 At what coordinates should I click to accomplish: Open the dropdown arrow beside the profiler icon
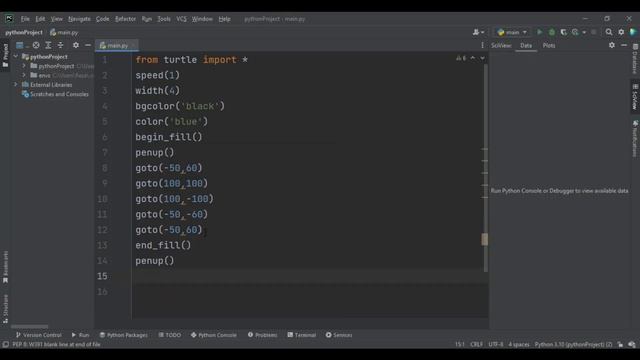coord(584,32)
